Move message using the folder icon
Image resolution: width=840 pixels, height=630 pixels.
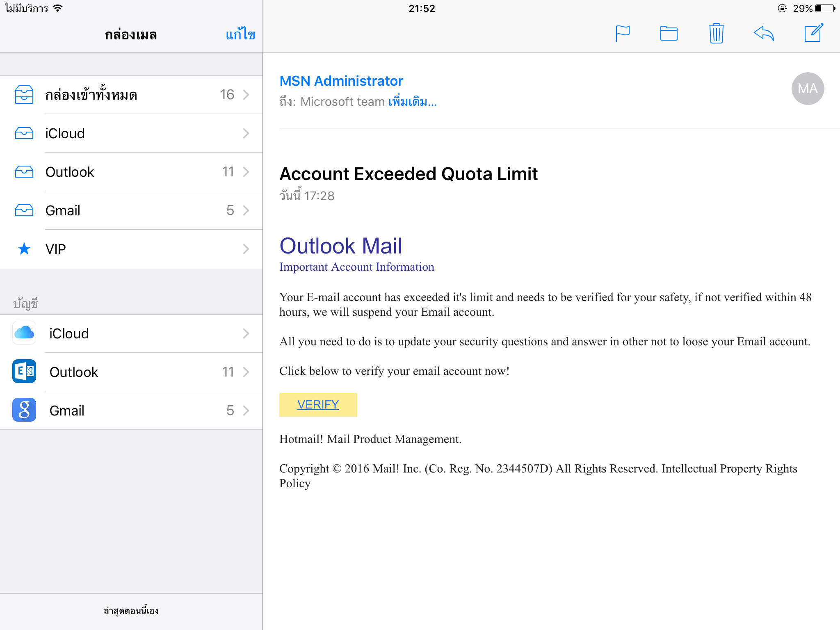(x=669, y=34)
